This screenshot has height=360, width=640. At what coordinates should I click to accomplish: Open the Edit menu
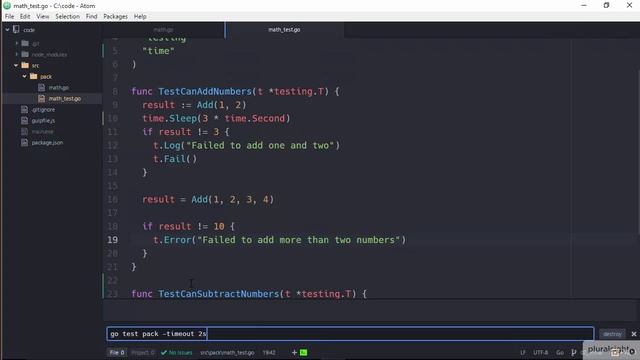point(25,16)
